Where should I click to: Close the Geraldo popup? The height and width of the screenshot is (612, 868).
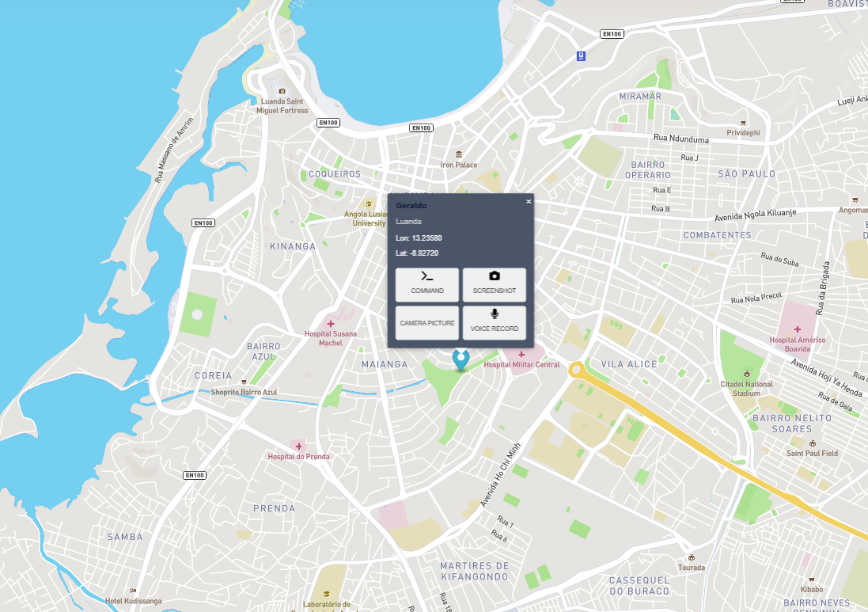pyautogui.click(x=529, y=202)
